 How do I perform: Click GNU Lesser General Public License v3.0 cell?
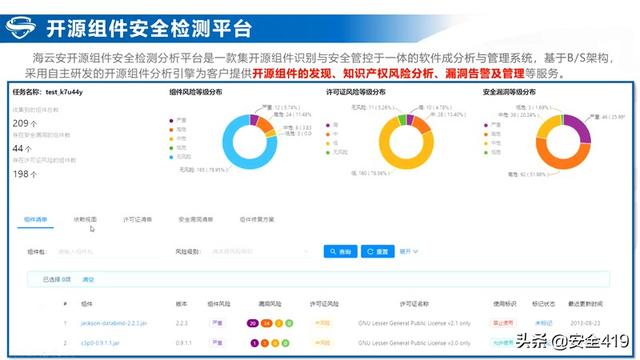(x=414, y=343)
